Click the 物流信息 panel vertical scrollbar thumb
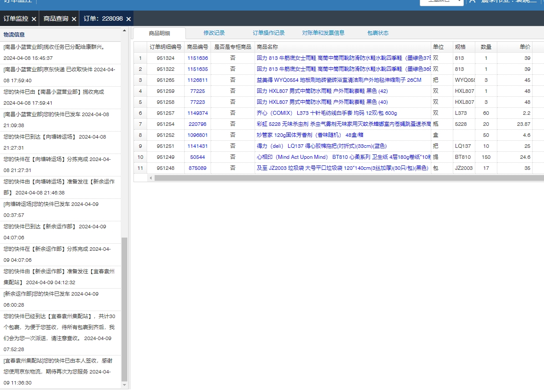 pyautogui.click(x=124, y=309)
